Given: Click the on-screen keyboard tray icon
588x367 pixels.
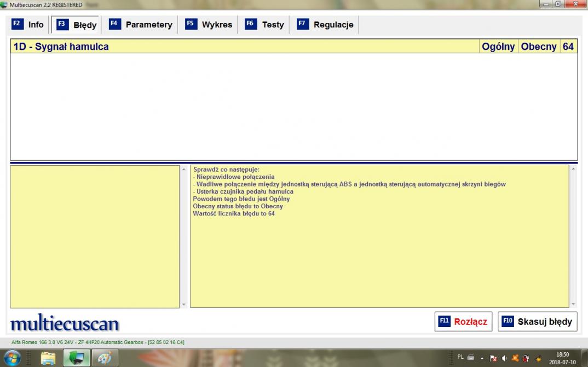Looking at the screenshot, I should [x=471, y=358].
